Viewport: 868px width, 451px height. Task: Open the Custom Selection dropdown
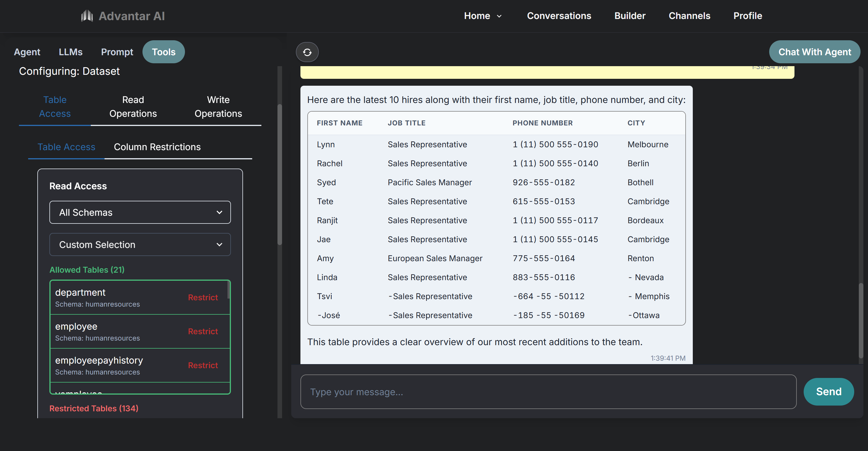click(x=140, y=244)
